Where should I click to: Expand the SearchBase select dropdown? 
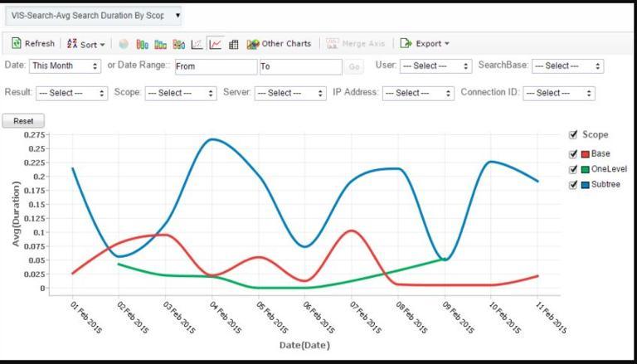tap(567, 66)
